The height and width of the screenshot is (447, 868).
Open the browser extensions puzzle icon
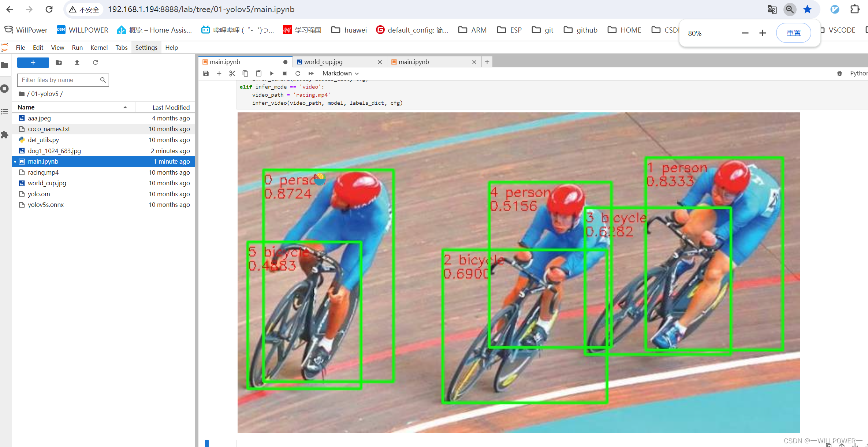pyautogui.click(x=855, y=9)
